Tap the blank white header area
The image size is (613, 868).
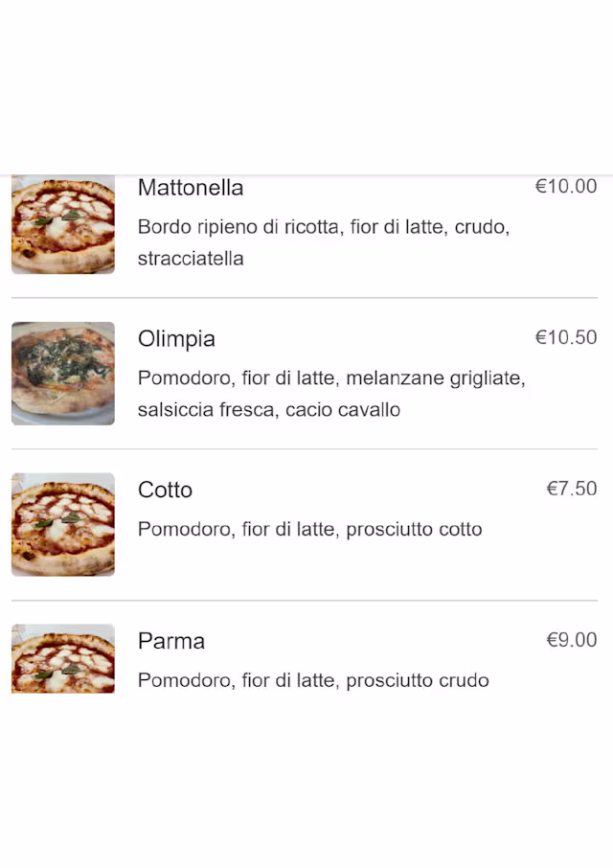tap(306, 86)
